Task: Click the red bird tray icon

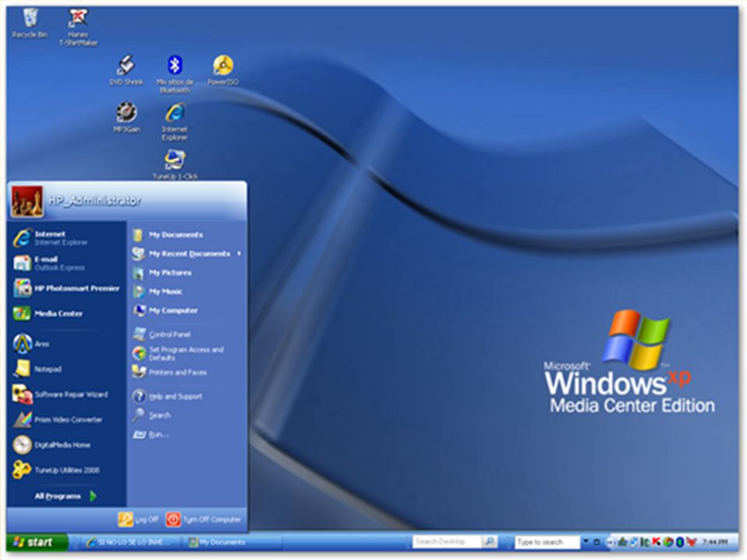Action: click(692, 542)
